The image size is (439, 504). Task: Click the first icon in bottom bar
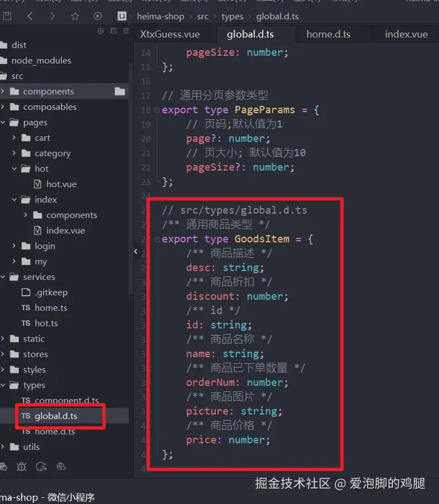[x=3, y=466]
